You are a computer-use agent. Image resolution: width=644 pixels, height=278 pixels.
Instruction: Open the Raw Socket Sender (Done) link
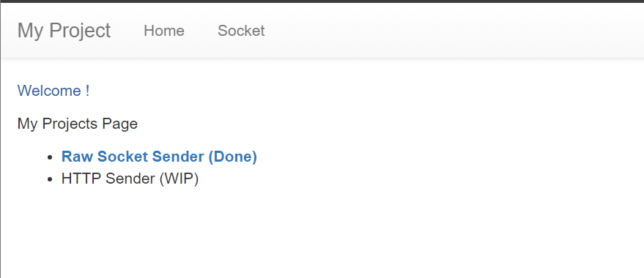(x=159, y=157)
